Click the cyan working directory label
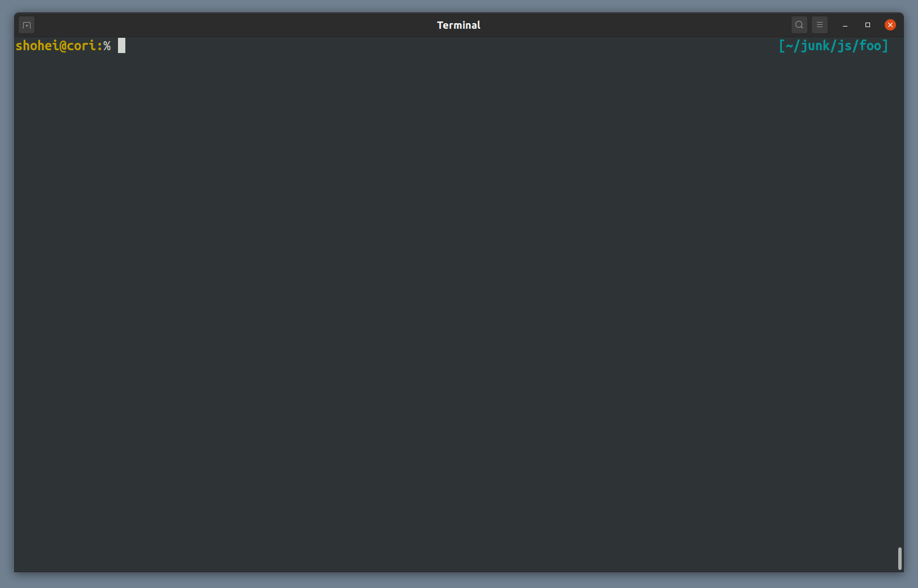Image resolution: width=918 pixels, height=588 pixels. pyautogui.click(x=833, y=46)
